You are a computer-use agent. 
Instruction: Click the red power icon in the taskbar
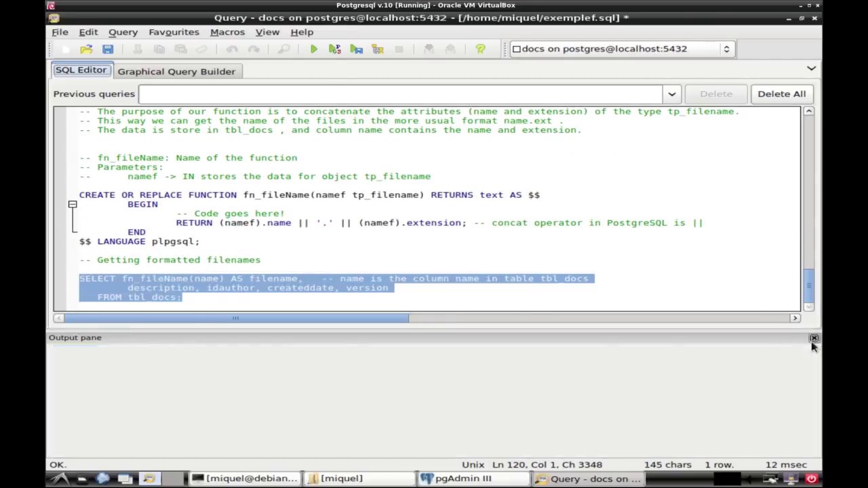click(811, 479)
